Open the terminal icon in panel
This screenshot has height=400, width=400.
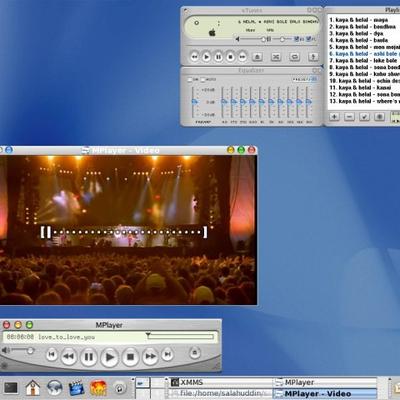point(11,388)
